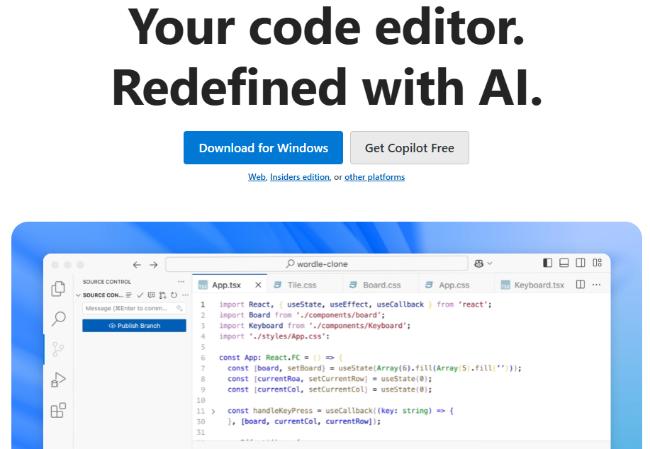
Task: Expand folded code at line 11
Action: (x=213, y=411)
